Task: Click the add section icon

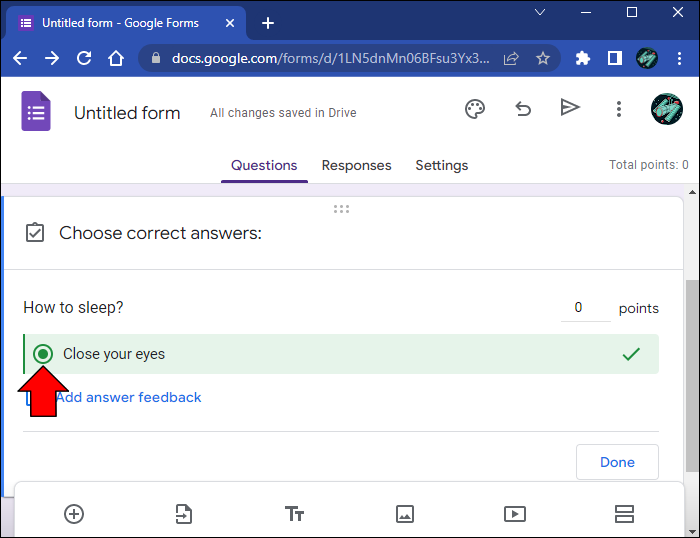Action: (624, 514)
